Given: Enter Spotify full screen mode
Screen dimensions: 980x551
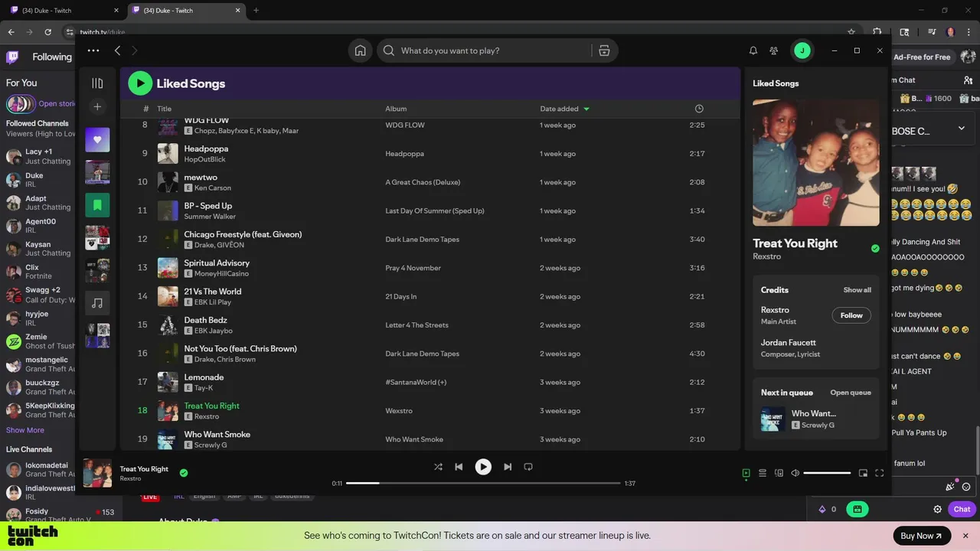Looking at the screenshot, I should point(879,473).
